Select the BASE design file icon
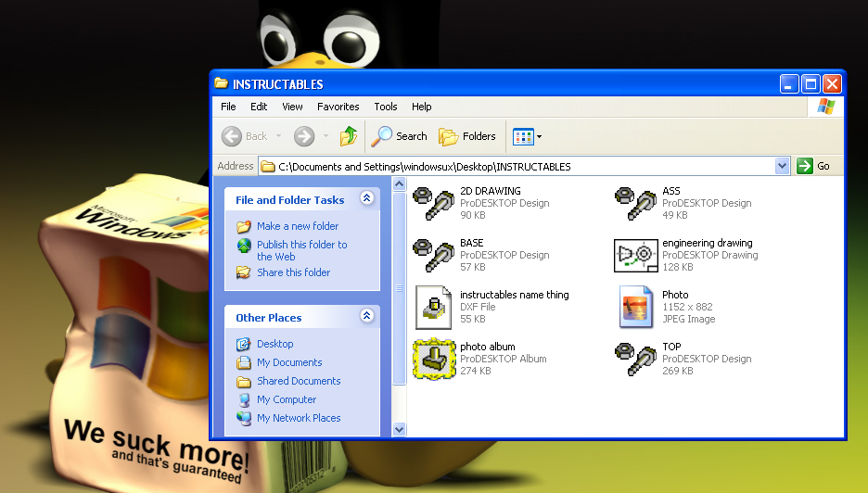Screen dimensions: 868x493 pos(433,256)
